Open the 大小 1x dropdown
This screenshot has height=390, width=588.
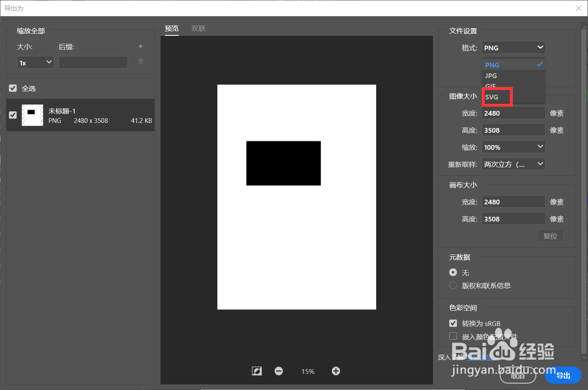[x=35, y=62]
